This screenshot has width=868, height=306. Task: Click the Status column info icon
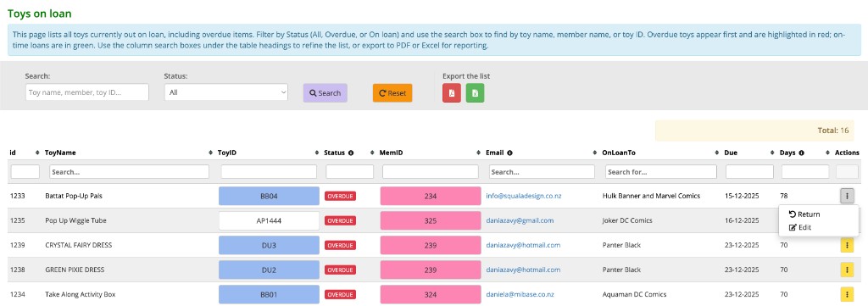[350, 153]
